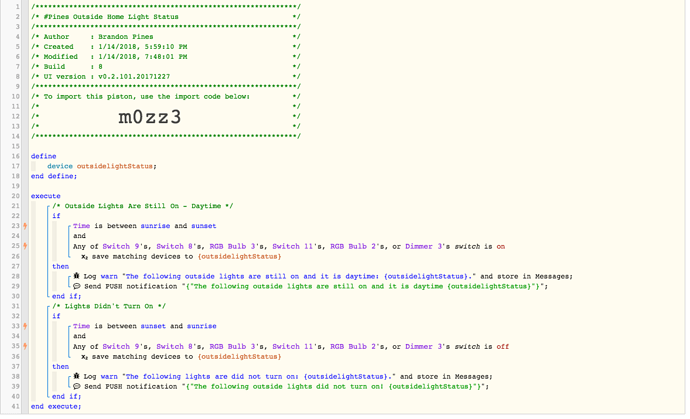Click 'Time' in the line 33 condition

81,326
